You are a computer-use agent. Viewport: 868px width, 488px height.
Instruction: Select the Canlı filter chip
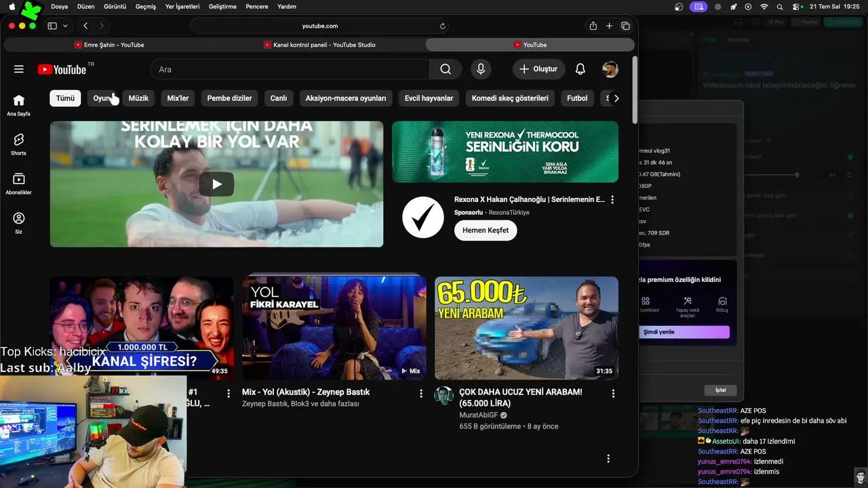click(x=279, y=98)
